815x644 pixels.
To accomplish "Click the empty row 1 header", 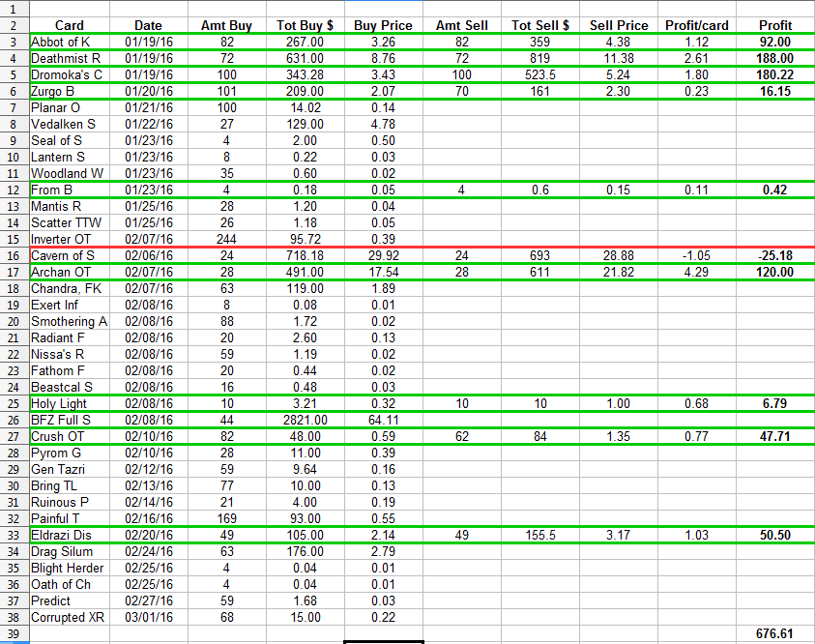I will (x=15, y=8).
